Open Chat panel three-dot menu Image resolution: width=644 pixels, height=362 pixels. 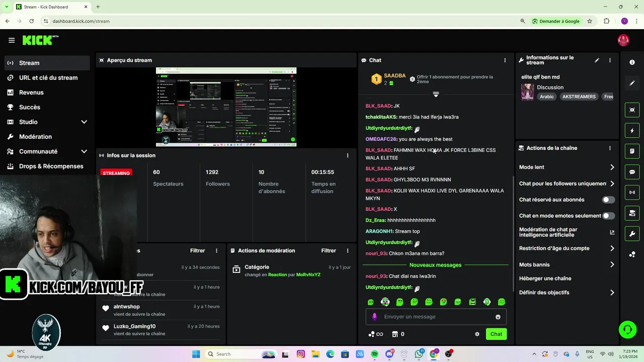pos(505,60)
